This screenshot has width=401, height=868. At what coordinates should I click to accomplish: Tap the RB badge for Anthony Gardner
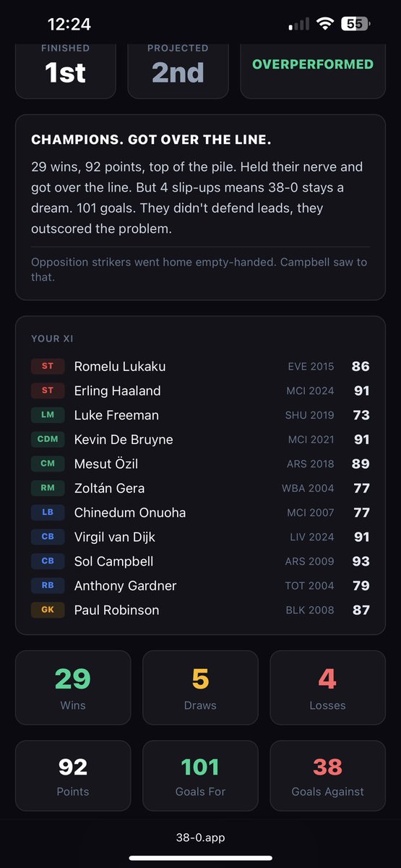click(x=48, y=585)
